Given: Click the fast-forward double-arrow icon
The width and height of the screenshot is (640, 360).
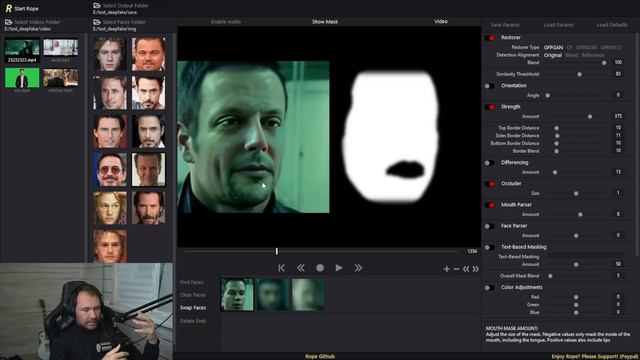Looking at the screenshot, I should 358,268.
